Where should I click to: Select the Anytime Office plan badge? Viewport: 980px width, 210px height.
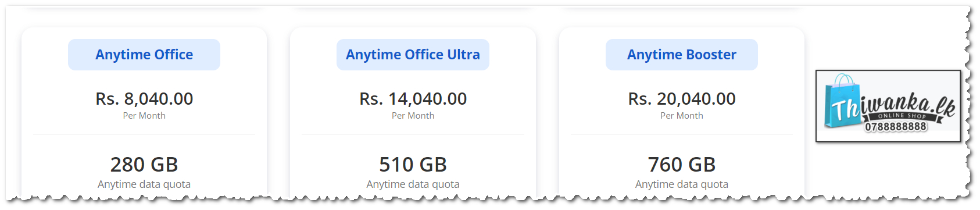144,55
